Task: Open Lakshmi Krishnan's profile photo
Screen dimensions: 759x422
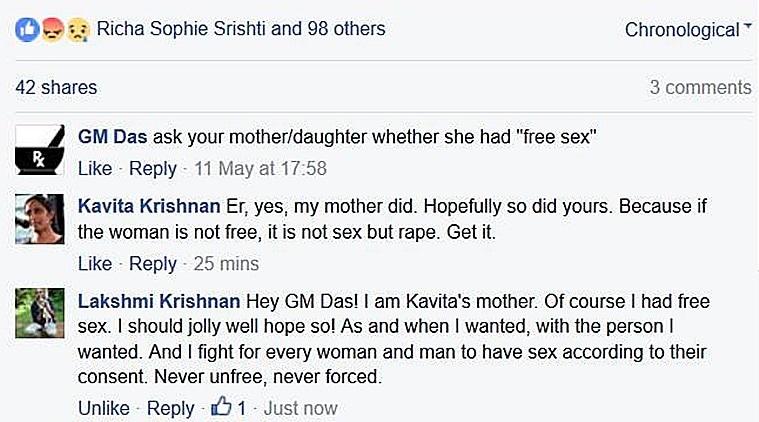Action: pos(40,313)
